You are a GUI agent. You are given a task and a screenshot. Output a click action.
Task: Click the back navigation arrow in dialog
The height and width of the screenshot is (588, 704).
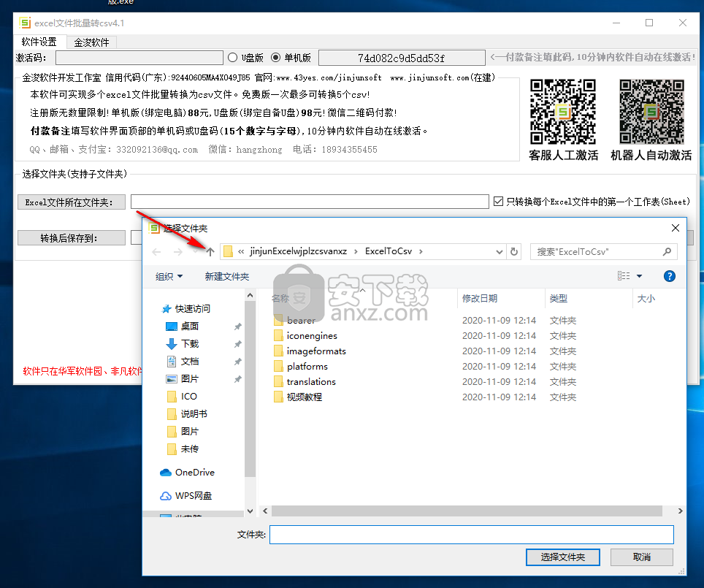156,252
